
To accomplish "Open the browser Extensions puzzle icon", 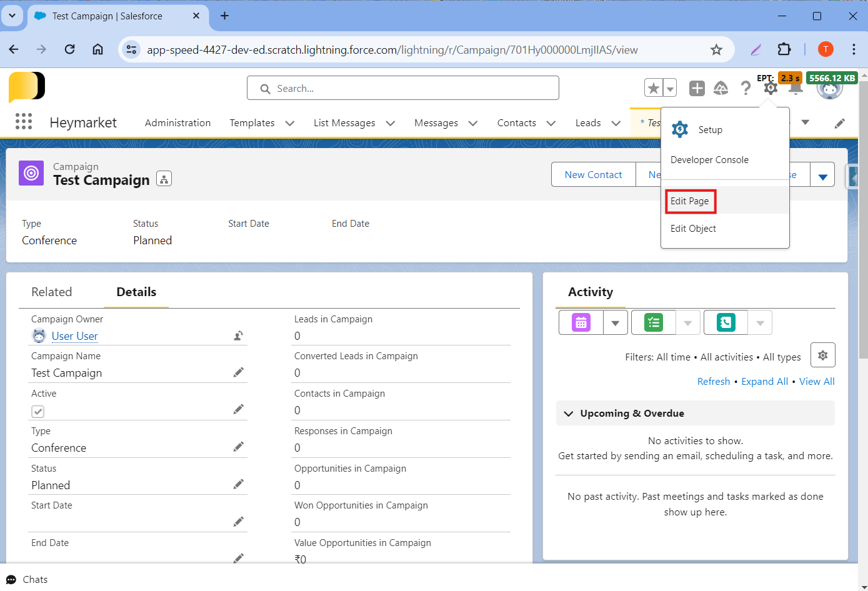I will coord(784,49).
